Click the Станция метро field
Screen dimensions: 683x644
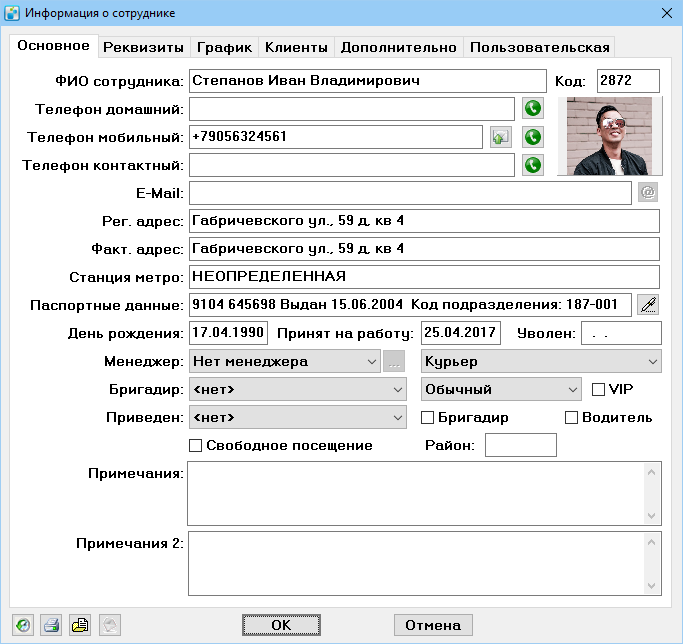pyautogui.click(x=424, y=277)
